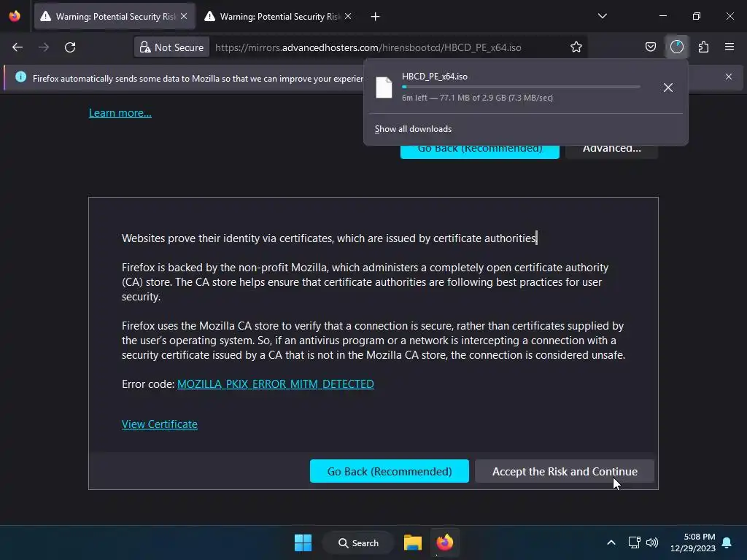The height and width of the screenshot is (560, 747).
Task: Switch to the second Warning: Potential Security Risk tab
Action: pos(279,17)
